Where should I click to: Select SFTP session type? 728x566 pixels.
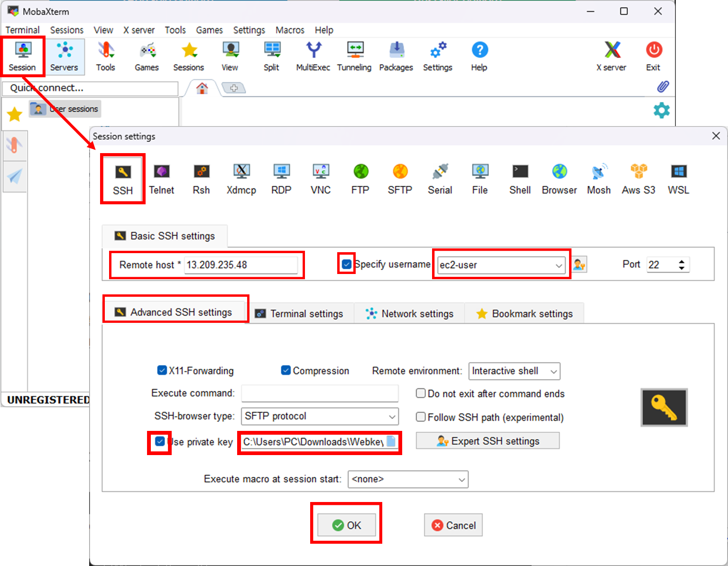point(400,179)
